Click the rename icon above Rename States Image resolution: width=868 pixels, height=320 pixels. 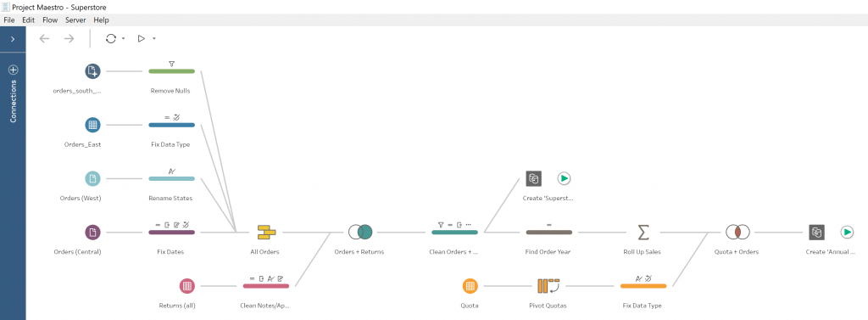(171, 171)
